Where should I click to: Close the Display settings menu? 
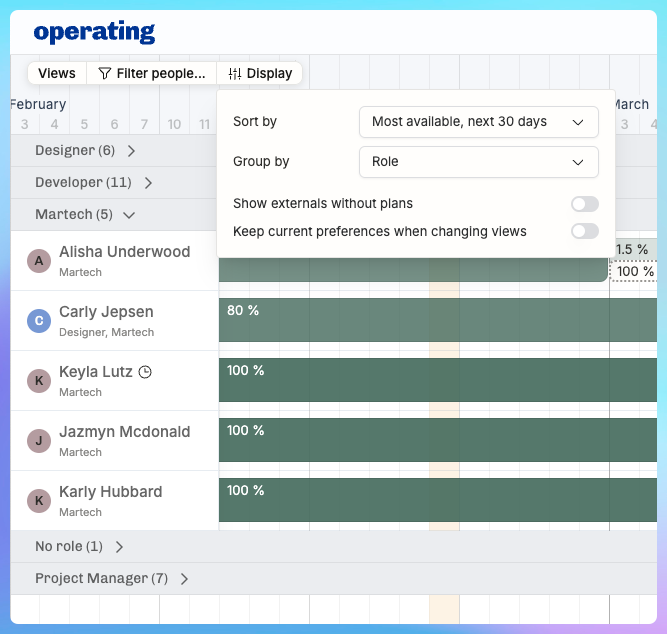(x=260, y=73)
